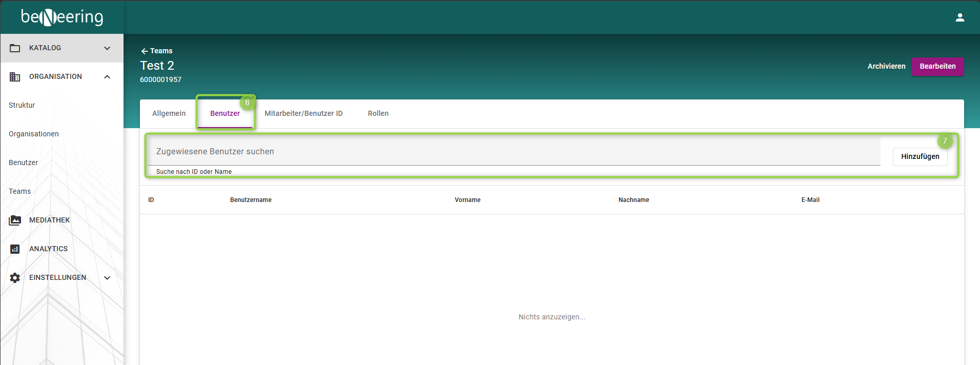Viewport: 980px width, 365px height.
Task: Click the beNeering logo
Action: pyautogui.click(x=62, y=17)
